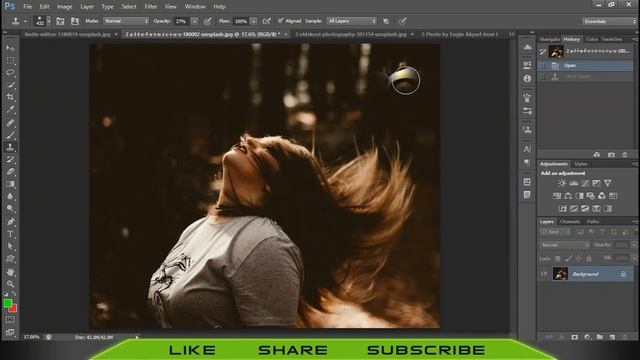The height and width of the screenshot is (360, 640).
Task: Select the Hand tool
Action: coord(10,271)
